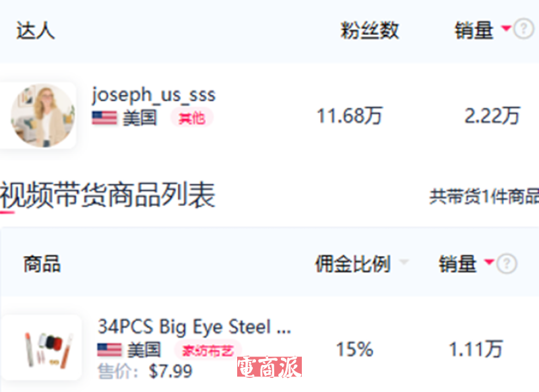The width and height of the screenshot is (539, 392).
Task: Click the 达人 column header
Action: click(35, 30)
